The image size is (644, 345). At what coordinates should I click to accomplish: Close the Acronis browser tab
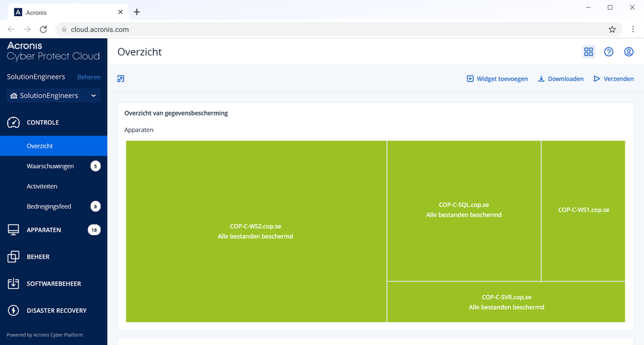(120, 12)
